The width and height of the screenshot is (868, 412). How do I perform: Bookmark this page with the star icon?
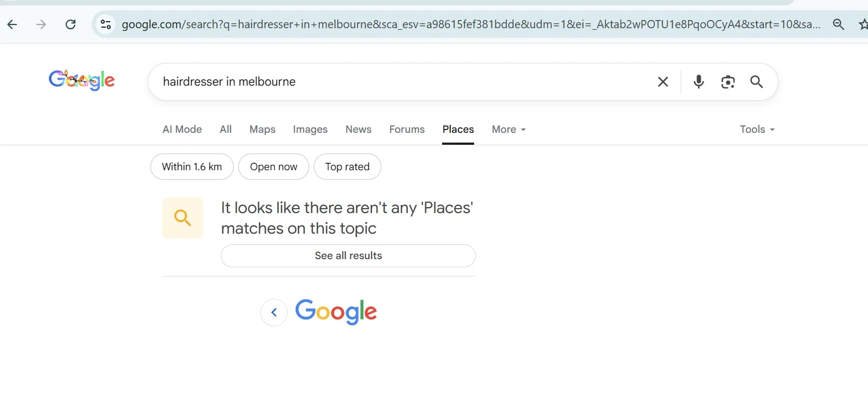[x=863, y=24]
